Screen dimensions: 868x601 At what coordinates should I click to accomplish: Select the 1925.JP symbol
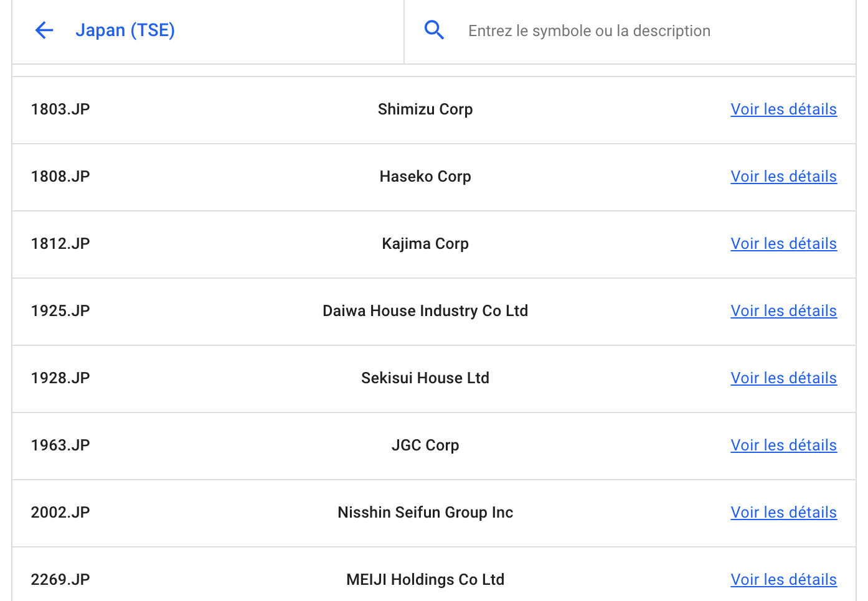click(60, 310)
